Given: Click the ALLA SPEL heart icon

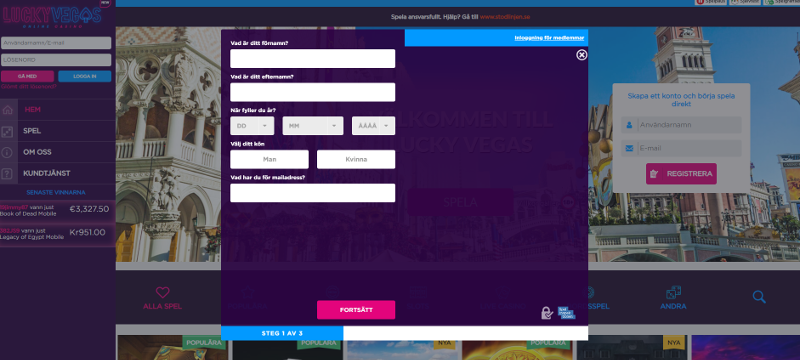Looking at the screenshot, I should coord(162,293).
